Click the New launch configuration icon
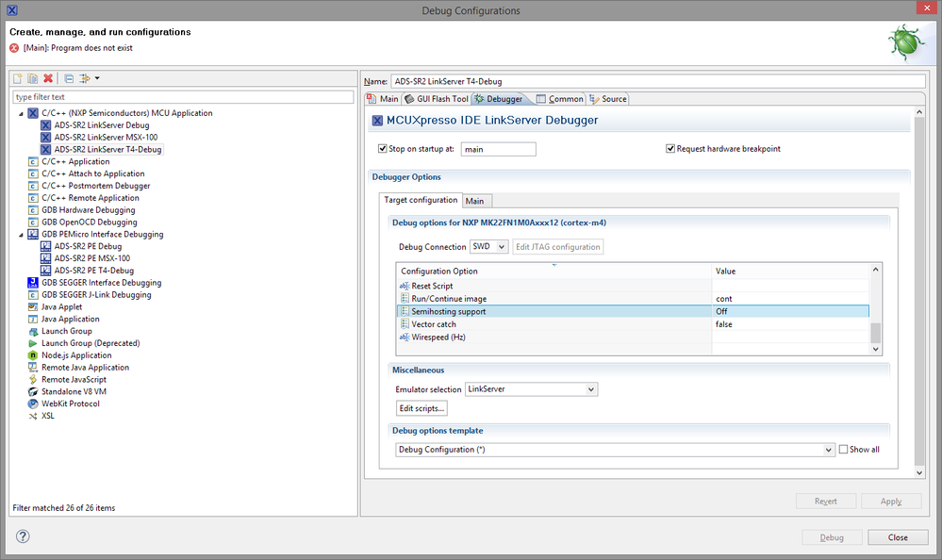Viewport: 942px width, 560px height. (x=17, y=78)
